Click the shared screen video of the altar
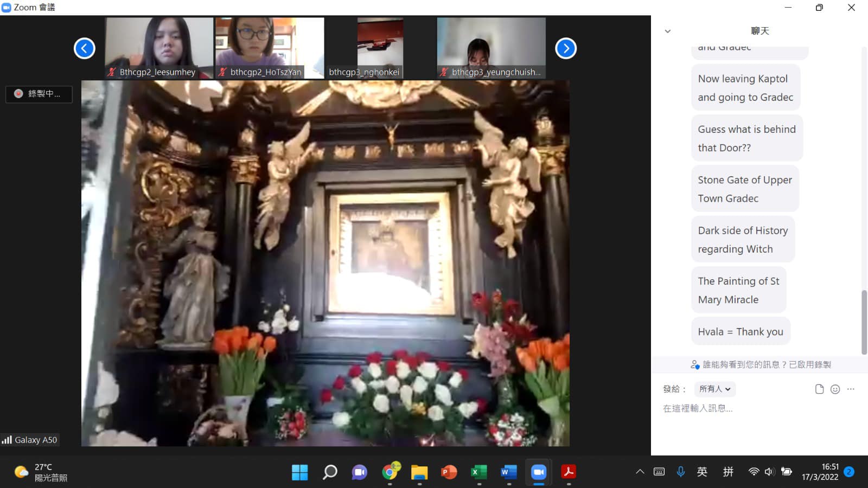Screen dimensions: 868x488 pos(325,264)
